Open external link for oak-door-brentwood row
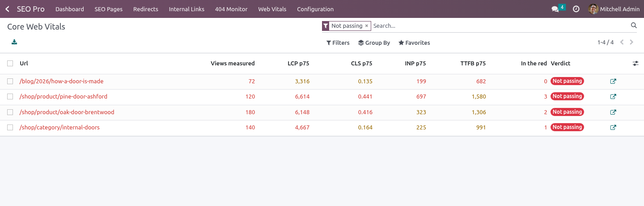Screen dimensions: 644x206 coord(613,112)
